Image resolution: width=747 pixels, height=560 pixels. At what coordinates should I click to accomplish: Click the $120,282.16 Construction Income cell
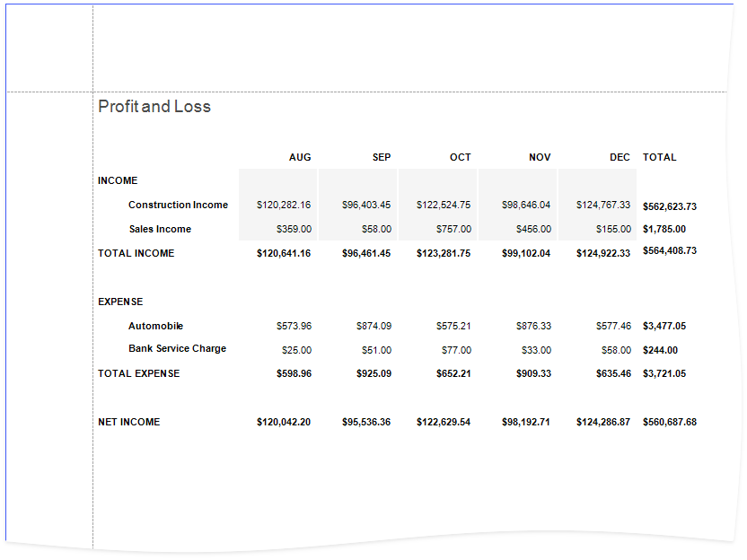[x=284, y=206]
